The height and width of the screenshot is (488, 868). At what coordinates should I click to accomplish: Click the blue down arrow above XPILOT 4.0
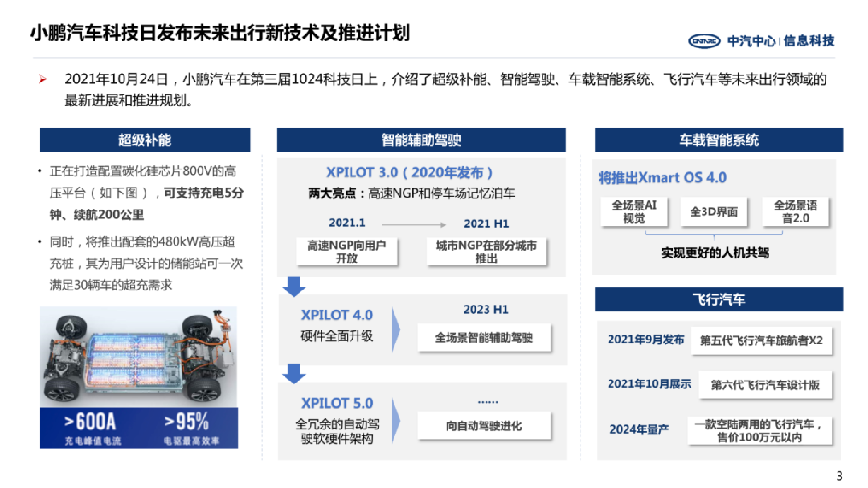(x=294, y=286)
